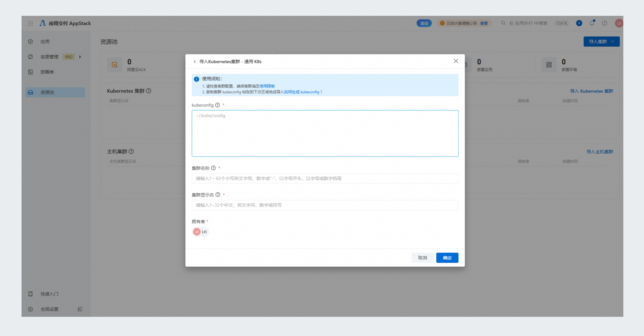Click 查看 in the billing notice

(484, 23)
